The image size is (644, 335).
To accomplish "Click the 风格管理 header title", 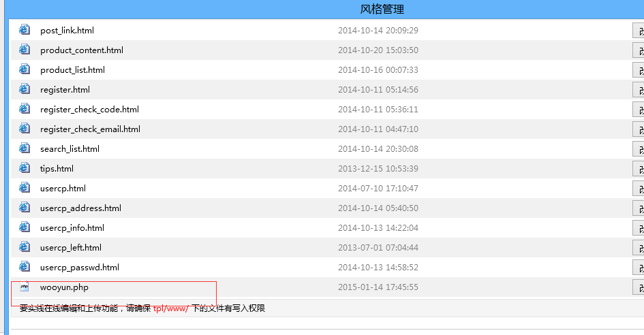I will tap(382, 9).
